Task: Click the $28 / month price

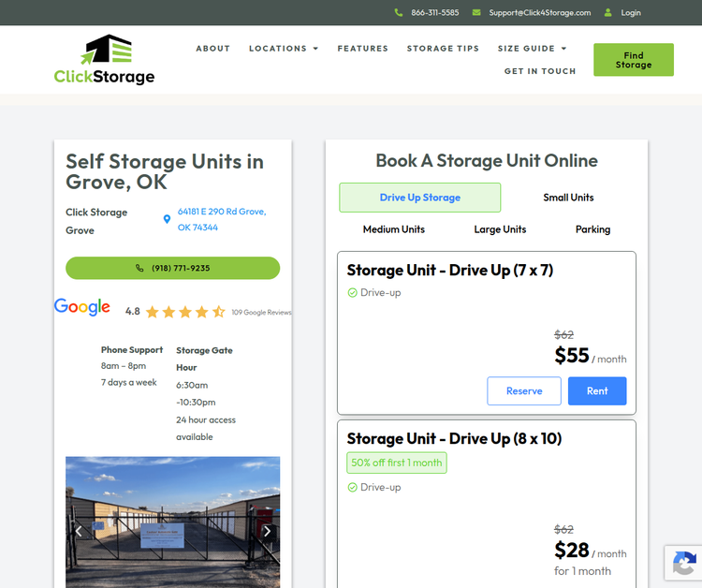Action: click(590, 551)
